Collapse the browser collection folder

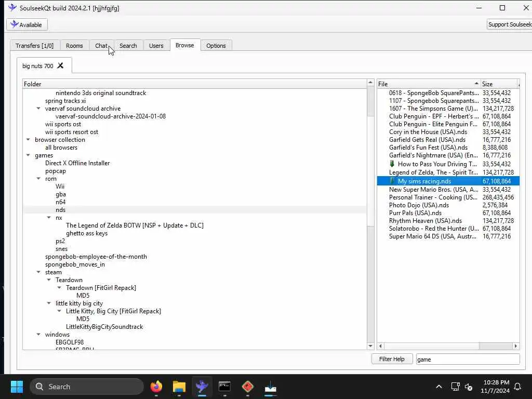(x=28, y=140)
